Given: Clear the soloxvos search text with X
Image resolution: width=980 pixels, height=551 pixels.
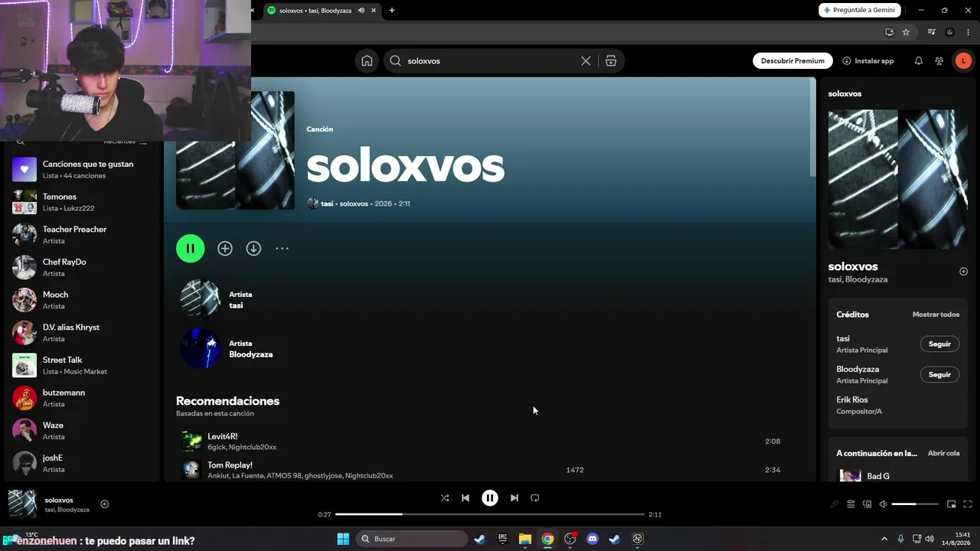Looking at the screenshot, I should click(586, 61).
